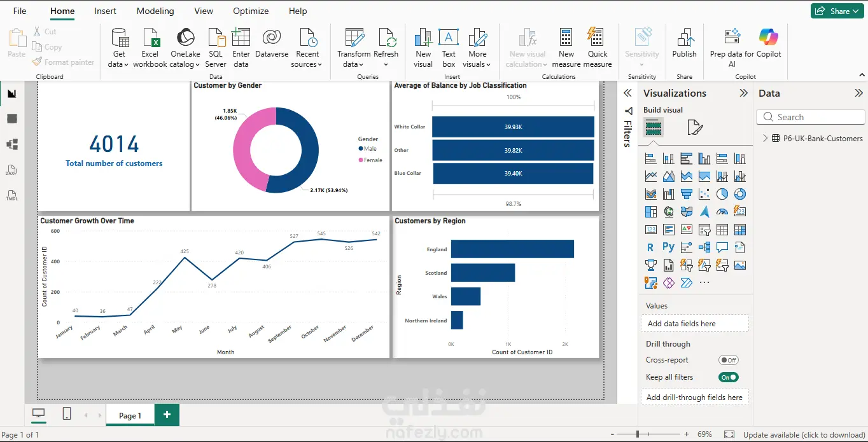The height and width of the screenshot is (442, 868).
Task: Open DAX query view in sidebar
Action: tap(12, 170)
